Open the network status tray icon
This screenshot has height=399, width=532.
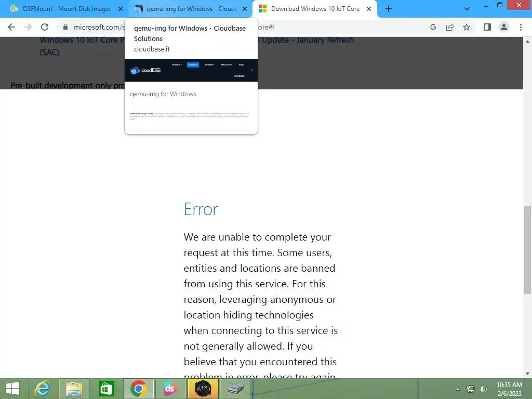click(x=470, y=389)
